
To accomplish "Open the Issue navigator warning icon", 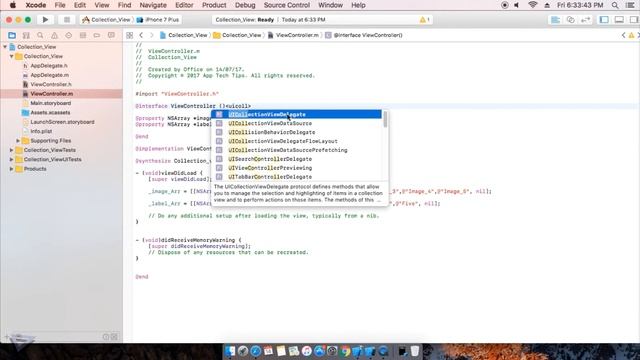I will point(54,36).
